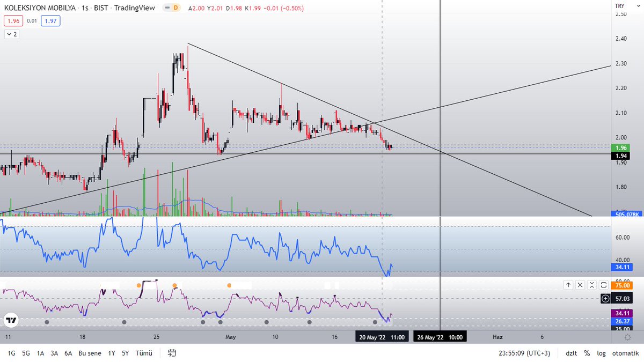Select the 1Y time range
The height and width of the screenshot is (362, 644).
(x=112, y=353)
